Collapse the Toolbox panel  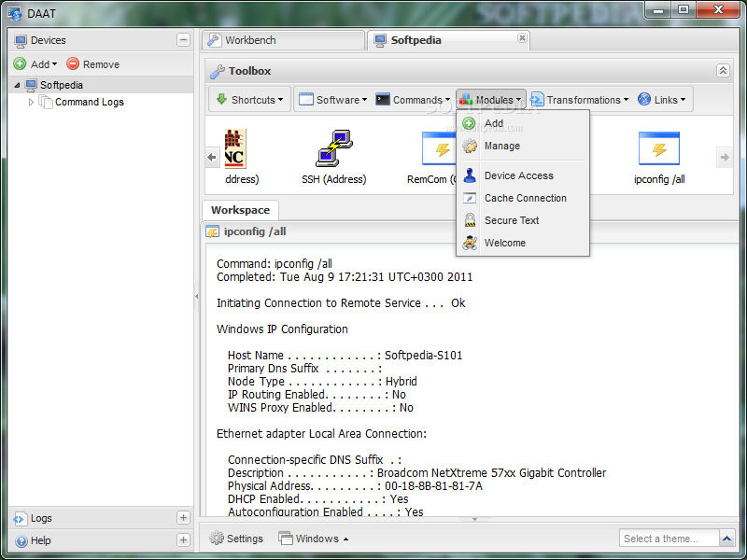(x=723, y=71)
